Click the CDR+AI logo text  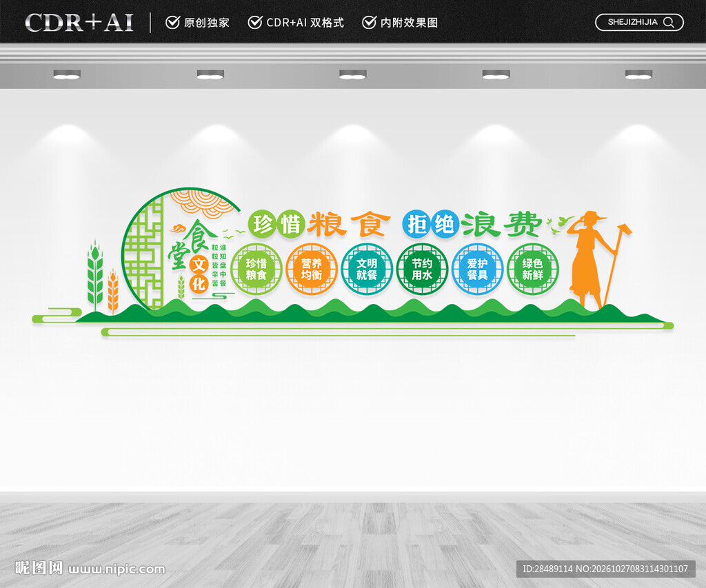coord(79,23)
